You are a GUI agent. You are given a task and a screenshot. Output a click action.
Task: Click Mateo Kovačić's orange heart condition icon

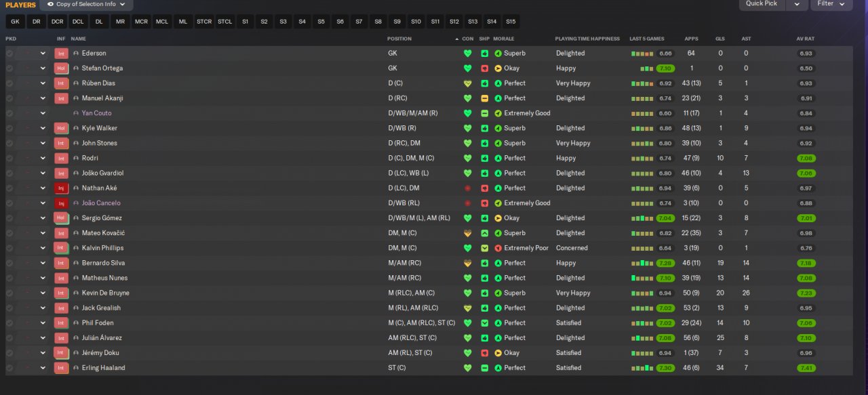pyautogui.click(x=467, y=233)
